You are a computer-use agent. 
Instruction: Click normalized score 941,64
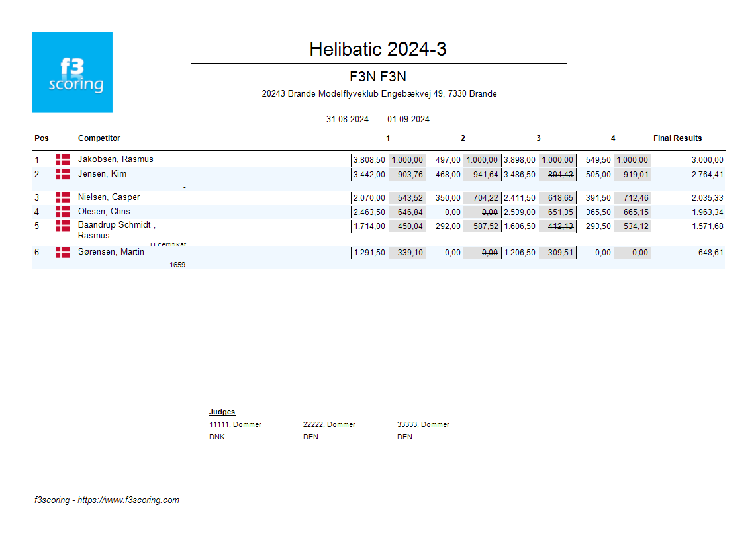(485, 175)
